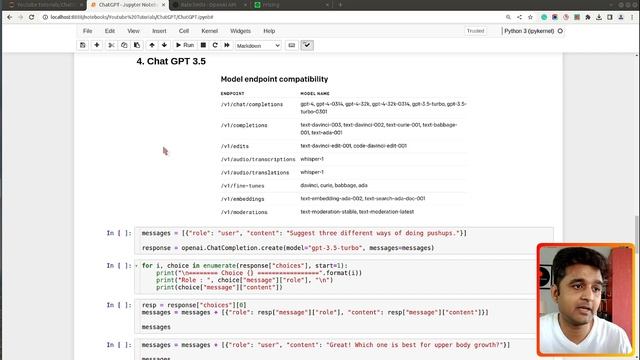Click the Python 3 (ipykernel) kernel name
This screenshot has width=640, height=360.
click(x=529, y=31)
